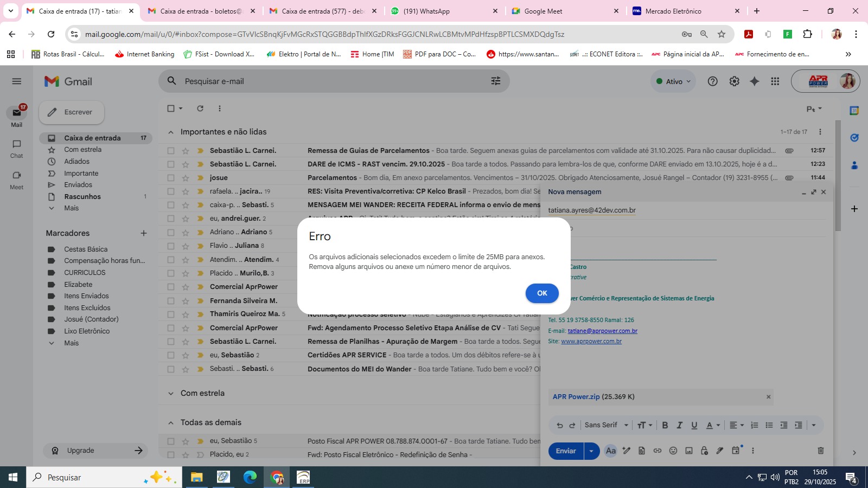This screenshot has height=488, width=868.
Task: Open the Google apps grid icon
Action: click(775, 81)
